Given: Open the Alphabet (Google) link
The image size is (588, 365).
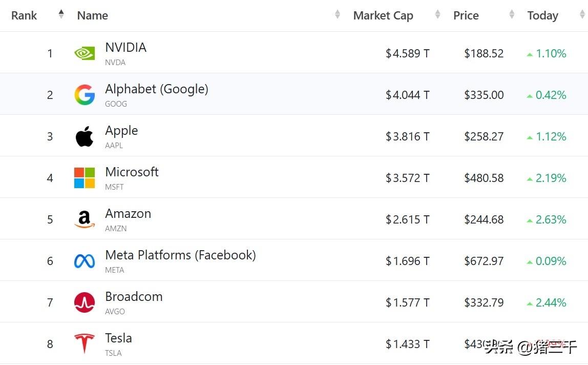Looking at the screenshot, I should tap(156, 89).
